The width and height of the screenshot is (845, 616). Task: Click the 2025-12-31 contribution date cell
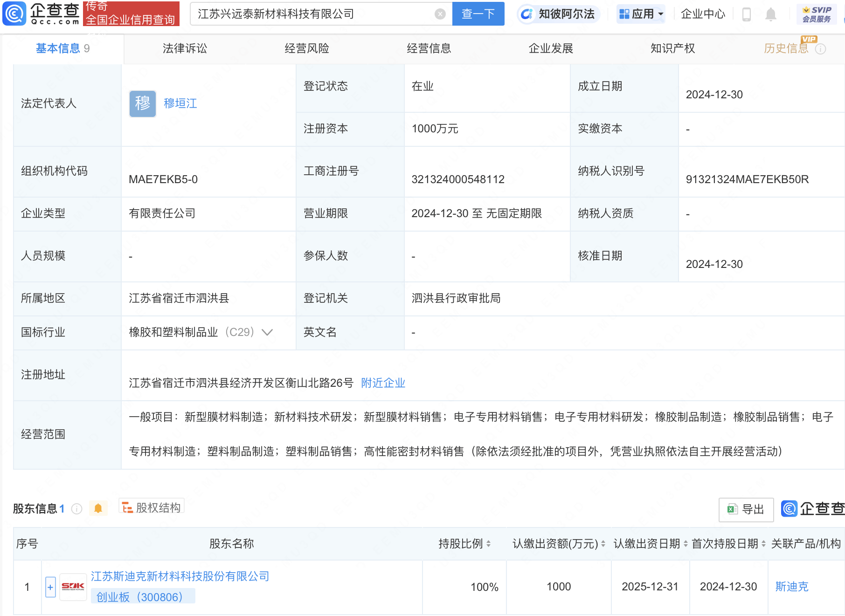coord(650,587)
